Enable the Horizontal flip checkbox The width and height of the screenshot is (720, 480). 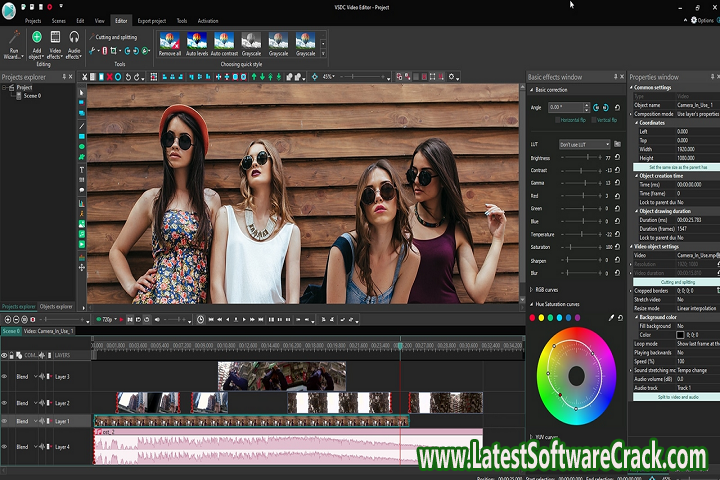[x=559, y=120]
